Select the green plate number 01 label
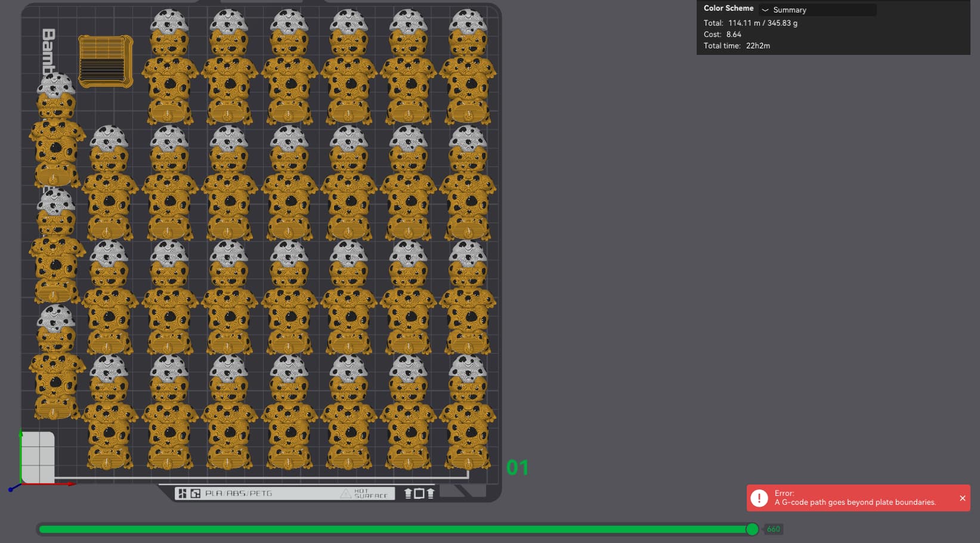The width and height of the screenshot is (980, 543). click(x=517, y=468)
